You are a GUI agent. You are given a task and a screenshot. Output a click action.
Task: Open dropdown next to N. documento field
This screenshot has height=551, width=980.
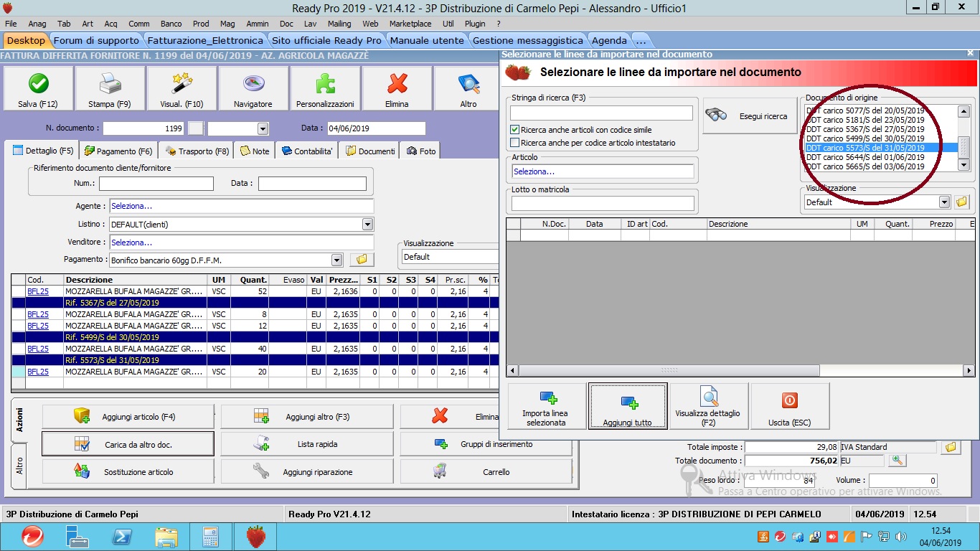[x=263, y=128]
